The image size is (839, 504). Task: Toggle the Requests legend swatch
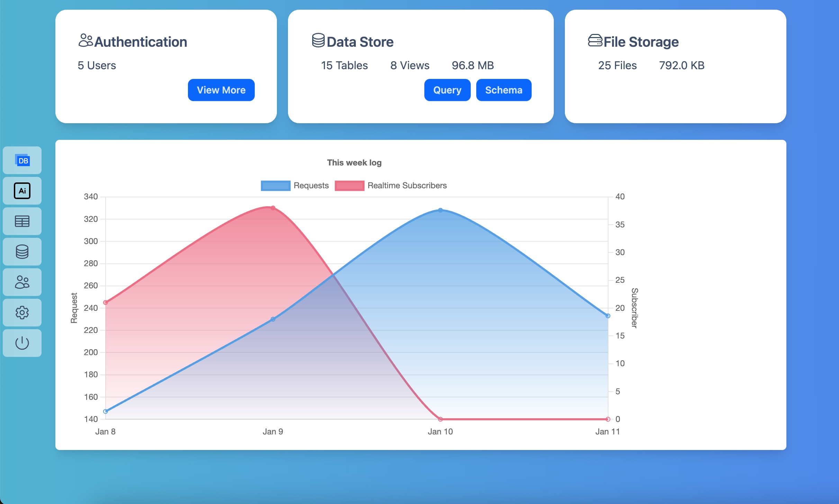pos(276,186)
